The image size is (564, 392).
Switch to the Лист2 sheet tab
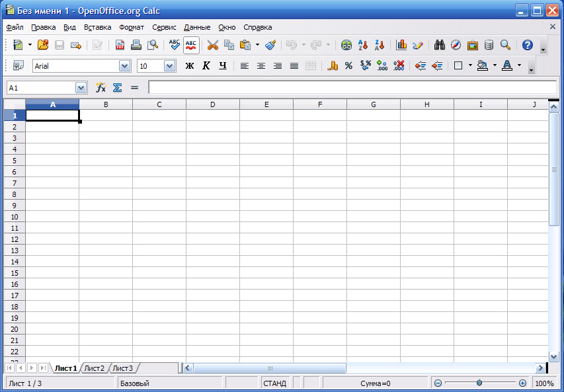tap(94, 368)
